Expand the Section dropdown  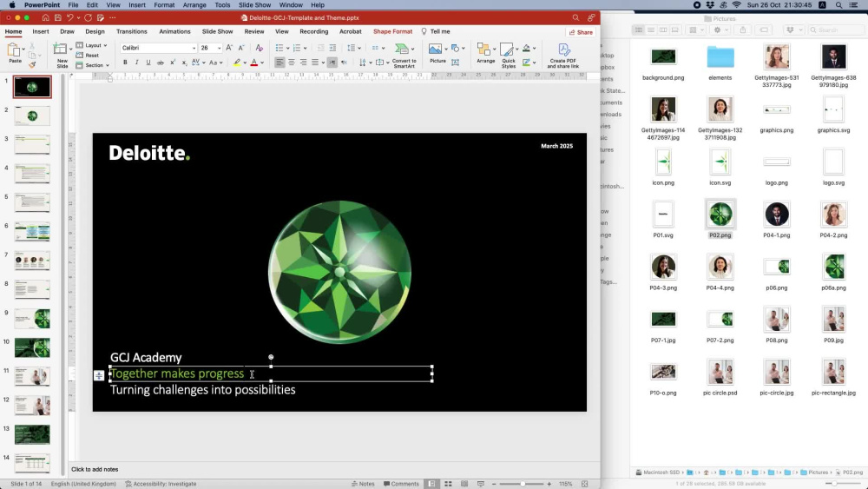coord(93,65)
